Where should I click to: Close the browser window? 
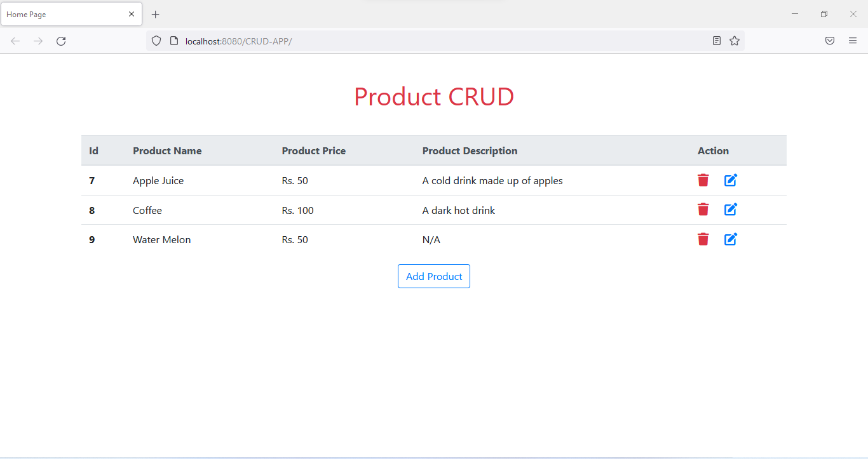coord(853,14)
